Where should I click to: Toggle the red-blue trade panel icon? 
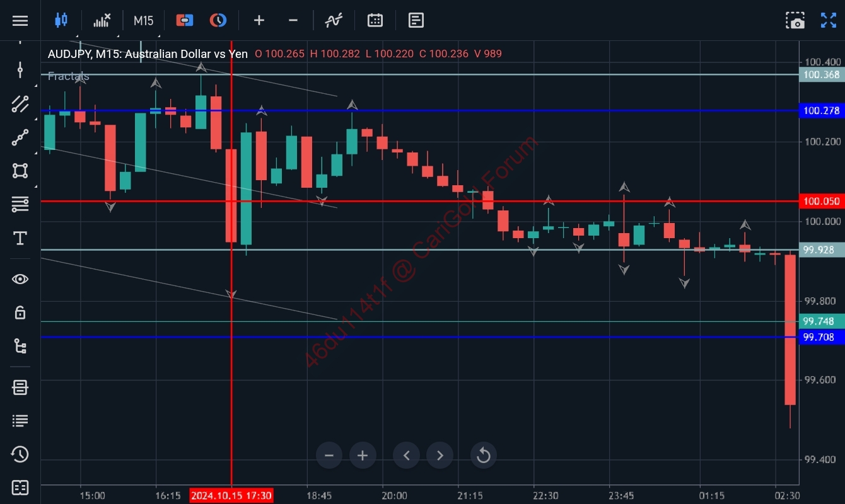click(x=185, y=20)
